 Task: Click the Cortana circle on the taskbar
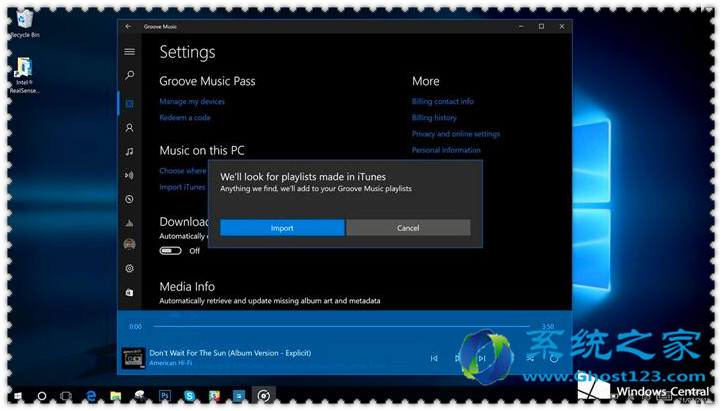pyautogui.click(x=41, y=396)
